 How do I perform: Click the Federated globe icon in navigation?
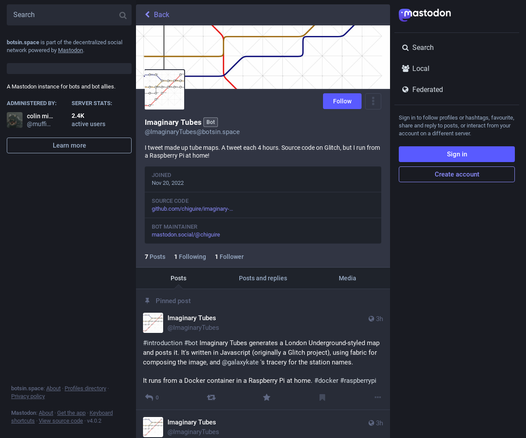(x=405, y=90)
